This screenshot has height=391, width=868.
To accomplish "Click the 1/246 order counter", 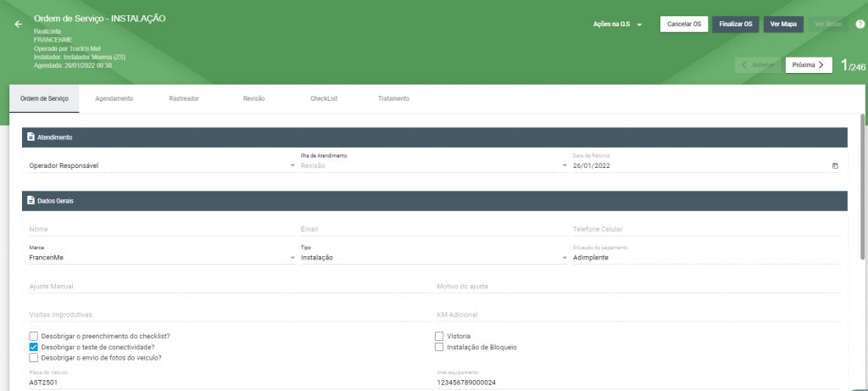I will (853, 65).
